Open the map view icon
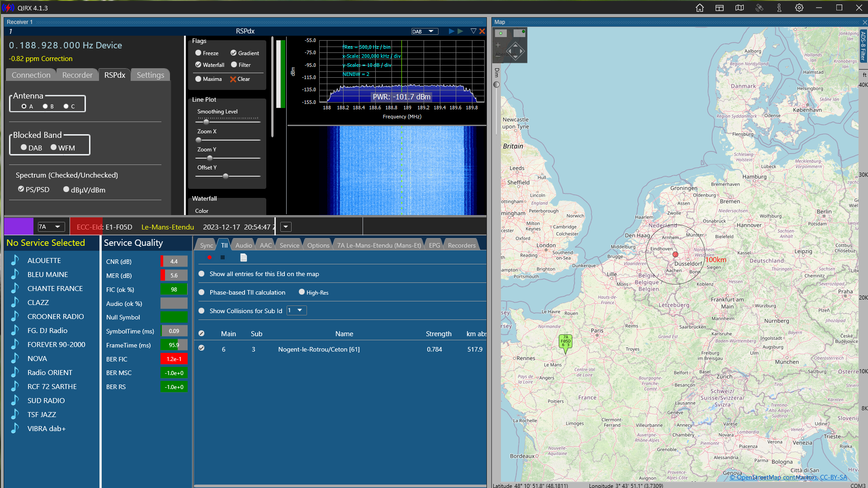868x488 pixels. 739,8
